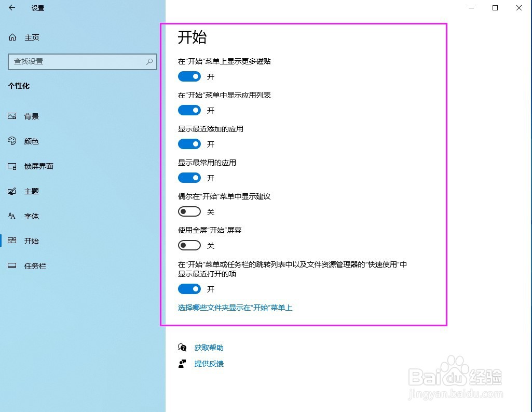Click 选择哪些文件夹显示在"开始"菜单上 link
The height and width of the screenshot is (412, 532).
coord(235,308)
